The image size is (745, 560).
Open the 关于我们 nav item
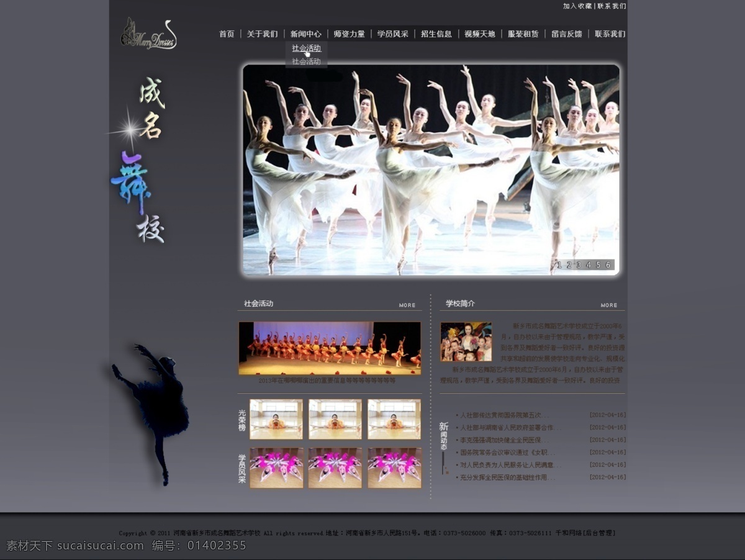tap(262, 34)
